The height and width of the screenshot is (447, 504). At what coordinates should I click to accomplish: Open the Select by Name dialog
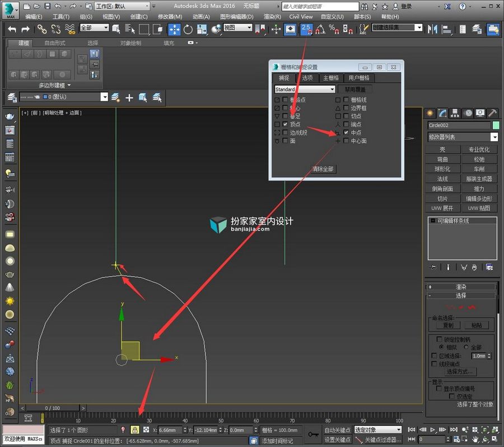point(130,29)
